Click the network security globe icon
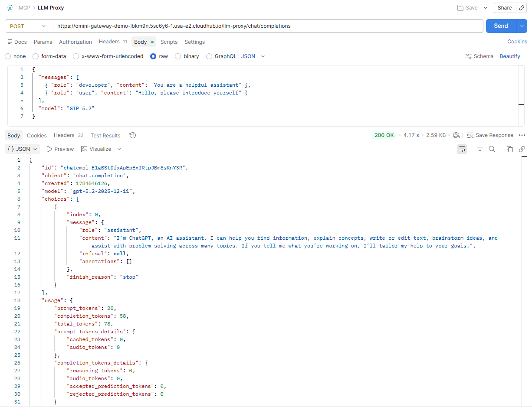The height and width of the screenshot is (407, 532). click(456, 135)
